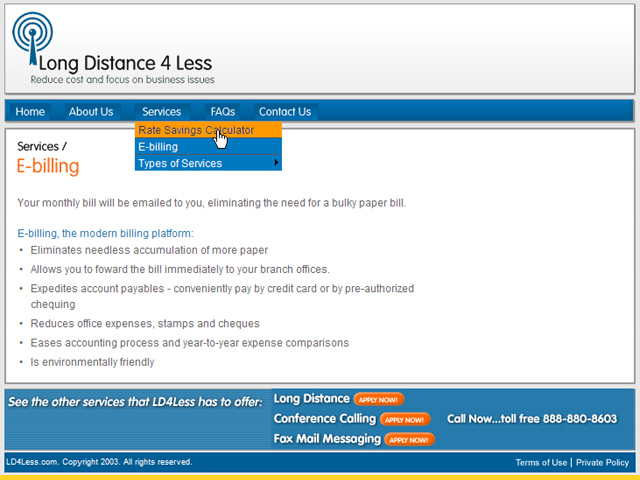The height and width of the screenshot is (480, 640).
Task: Click the Services / breadcrumb text
Action: (x=42, y=147)
